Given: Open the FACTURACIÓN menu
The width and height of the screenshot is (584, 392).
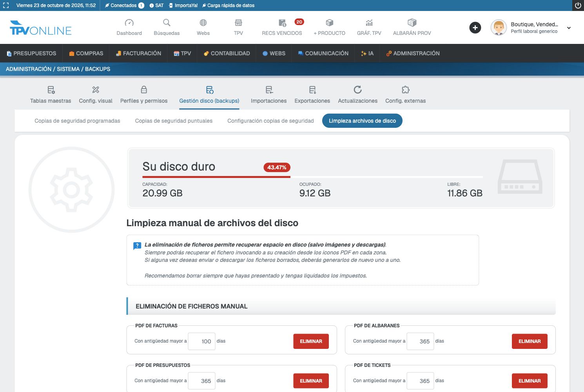Looking at the screenshot, I should pyautogui.click(x=138, y=53).
